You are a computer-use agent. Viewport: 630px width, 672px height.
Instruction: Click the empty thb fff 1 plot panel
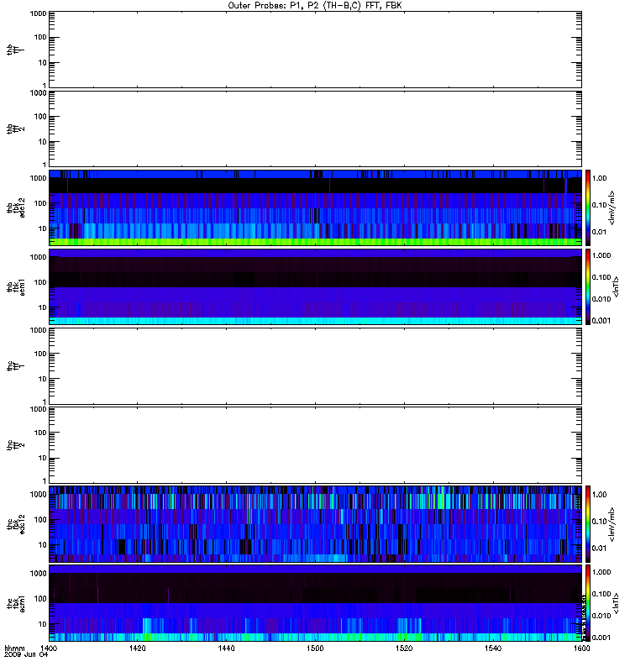315,50
